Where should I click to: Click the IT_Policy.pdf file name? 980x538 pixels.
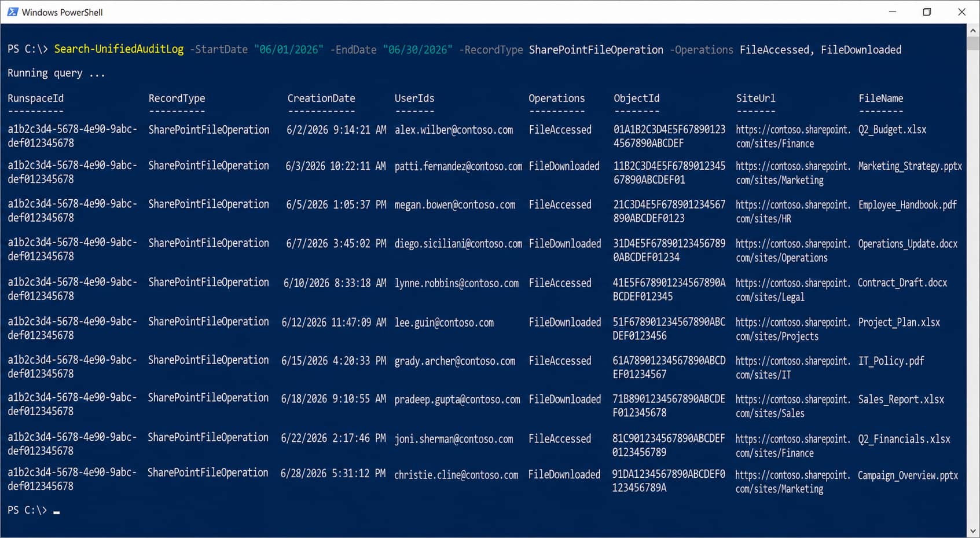[891, 361]
